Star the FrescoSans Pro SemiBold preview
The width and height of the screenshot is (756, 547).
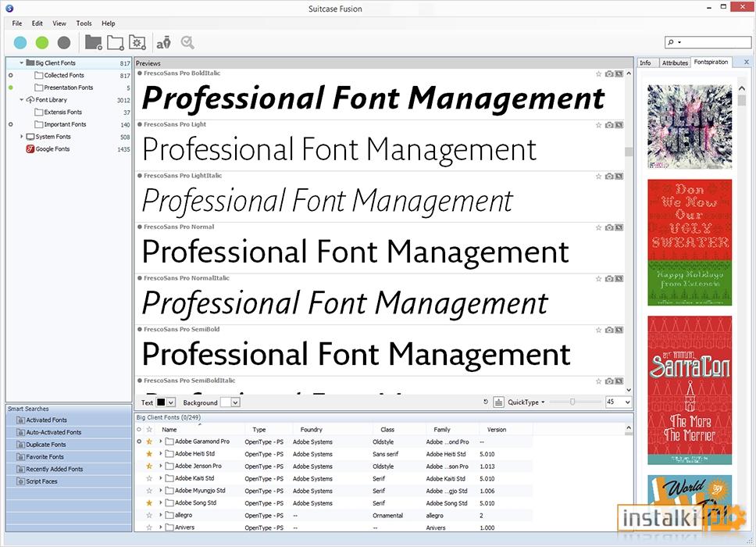[x=597, y=329]
